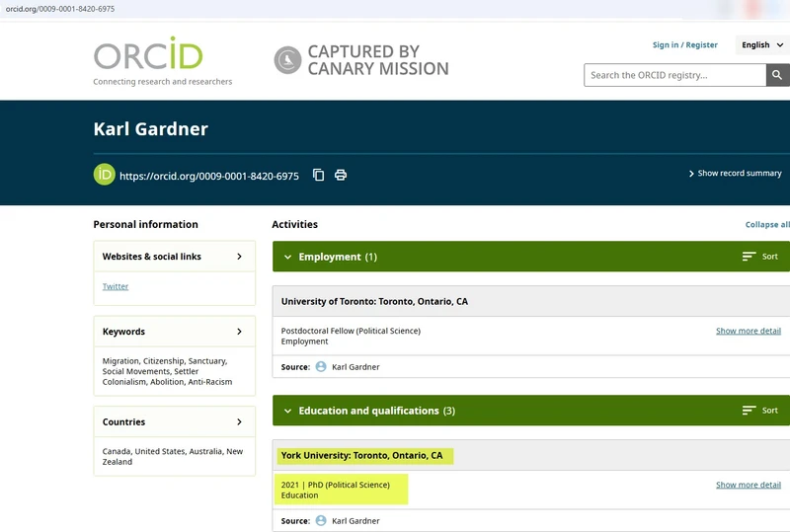Open the English language dropdown

(763, 44)
